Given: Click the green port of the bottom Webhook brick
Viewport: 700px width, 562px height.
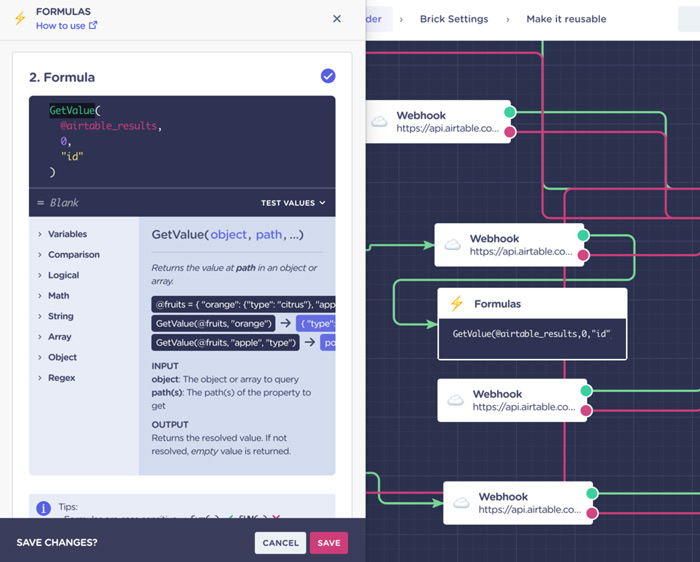Looking at the screenshot, I should pyautogui.click(x=592, y=493).
